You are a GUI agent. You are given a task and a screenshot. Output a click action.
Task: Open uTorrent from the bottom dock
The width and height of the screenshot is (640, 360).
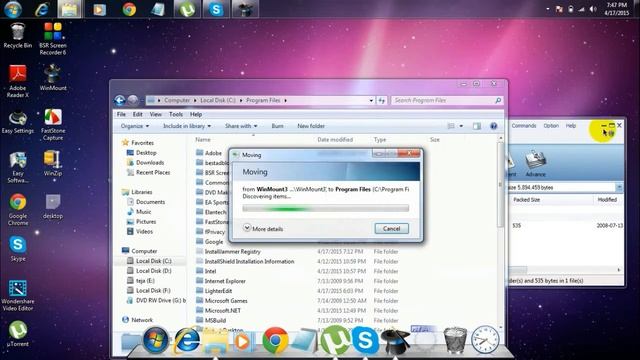(x=334, y=340)
